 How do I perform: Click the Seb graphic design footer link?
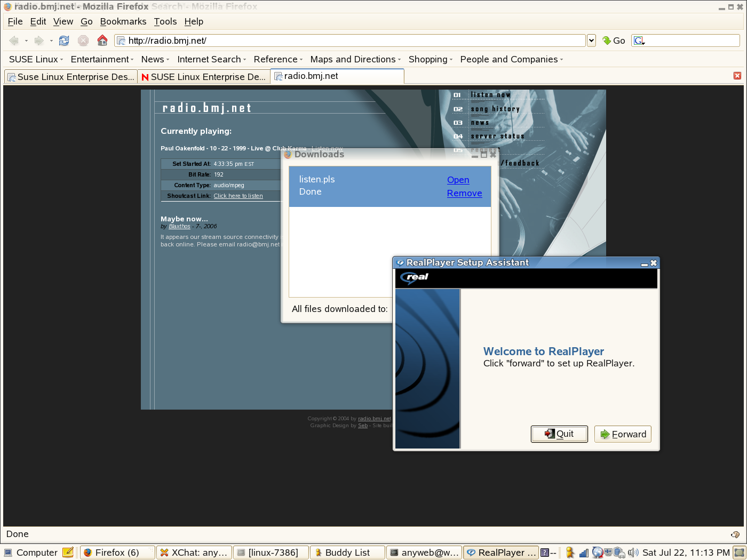click(x=363, y=426)
